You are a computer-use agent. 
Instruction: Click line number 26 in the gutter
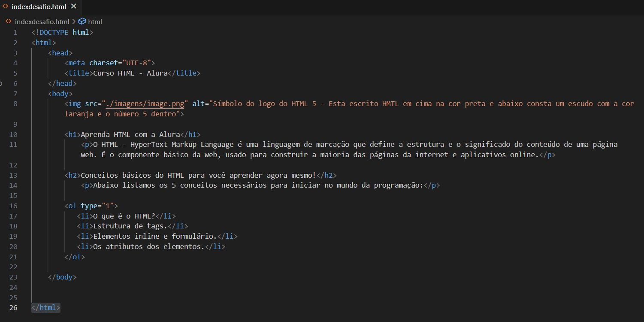13,308
